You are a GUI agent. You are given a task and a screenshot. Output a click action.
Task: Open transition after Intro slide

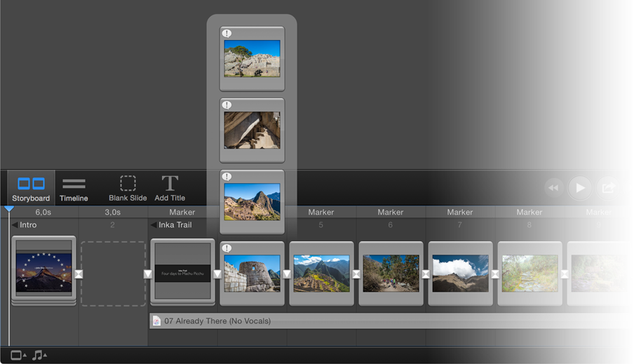pos(79,274)
